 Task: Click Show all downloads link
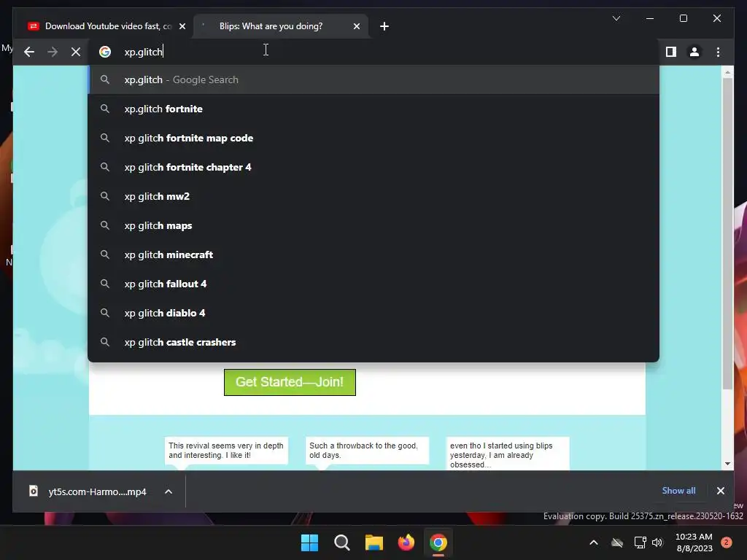coord(678,491)
